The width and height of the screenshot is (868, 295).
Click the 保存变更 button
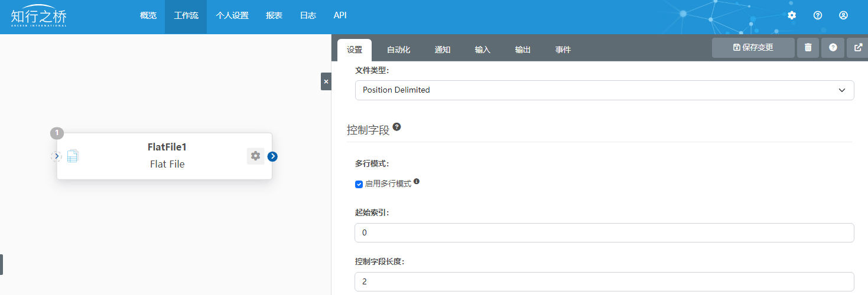click(753, 48)
